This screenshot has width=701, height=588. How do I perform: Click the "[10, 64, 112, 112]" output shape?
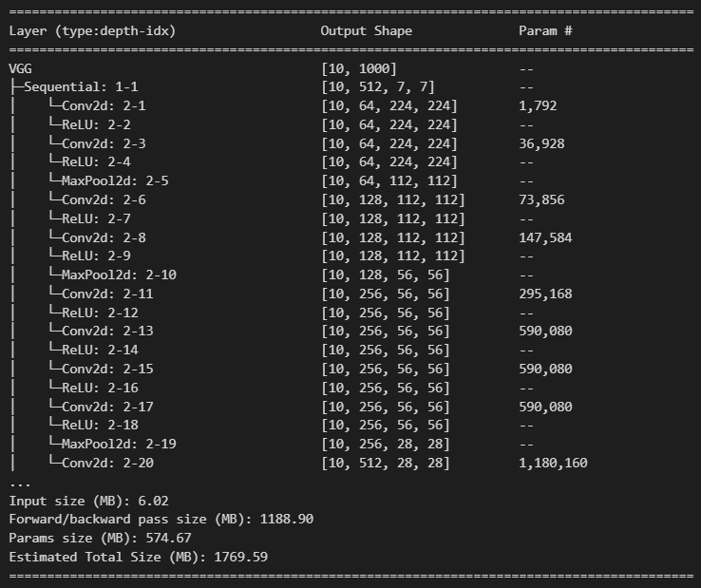pyautogui.click(x=388, y=180)
